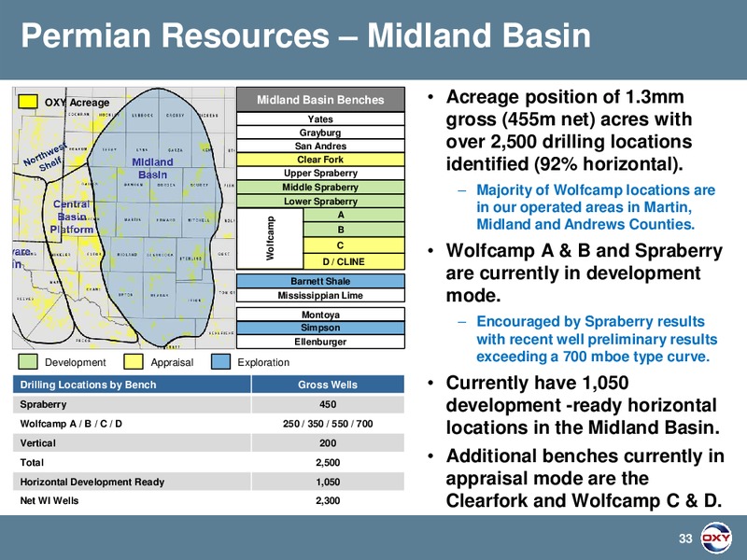Select the Wolfcamp 'B' bench cell
The width and height of the screenshot is (747, 560).
[354, 230]
